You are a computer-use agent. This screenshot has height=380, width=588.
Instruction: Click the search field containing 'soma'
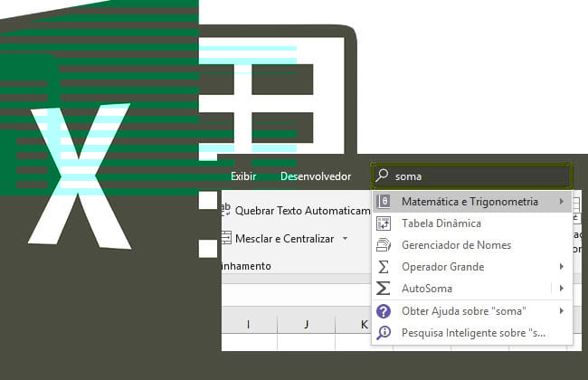(x=471, y=176)
